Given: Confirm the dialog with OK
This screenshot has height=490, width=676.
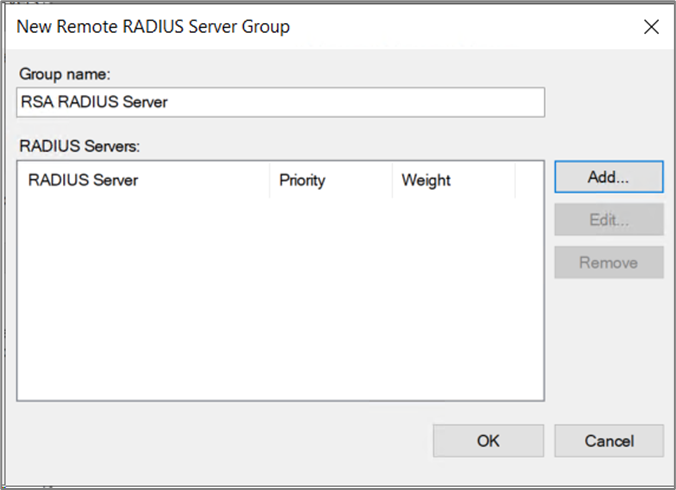Looking at the screenshot, I should click(488, 441).
